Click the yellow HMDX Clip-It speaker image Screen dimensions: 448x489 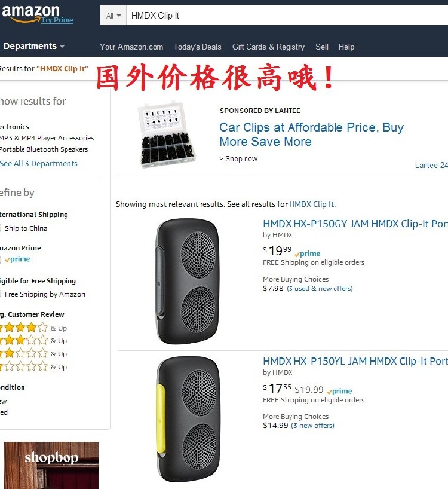186,419
